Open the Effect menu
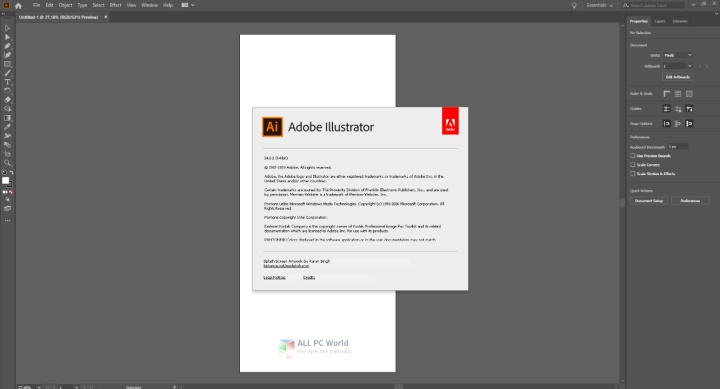Screen dimensions: 720x389 tap(115, 5)
